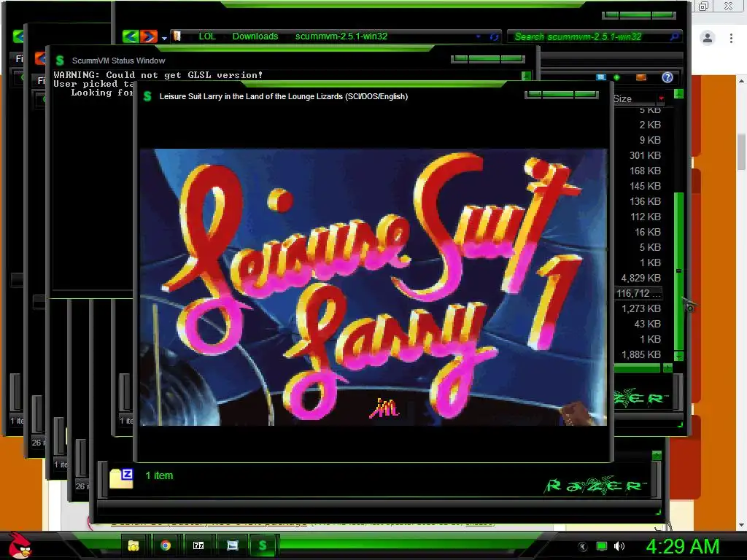This screenshot has width=747, height=560.
Task: Select the file sized 145 KB
Action: (645, 186)
